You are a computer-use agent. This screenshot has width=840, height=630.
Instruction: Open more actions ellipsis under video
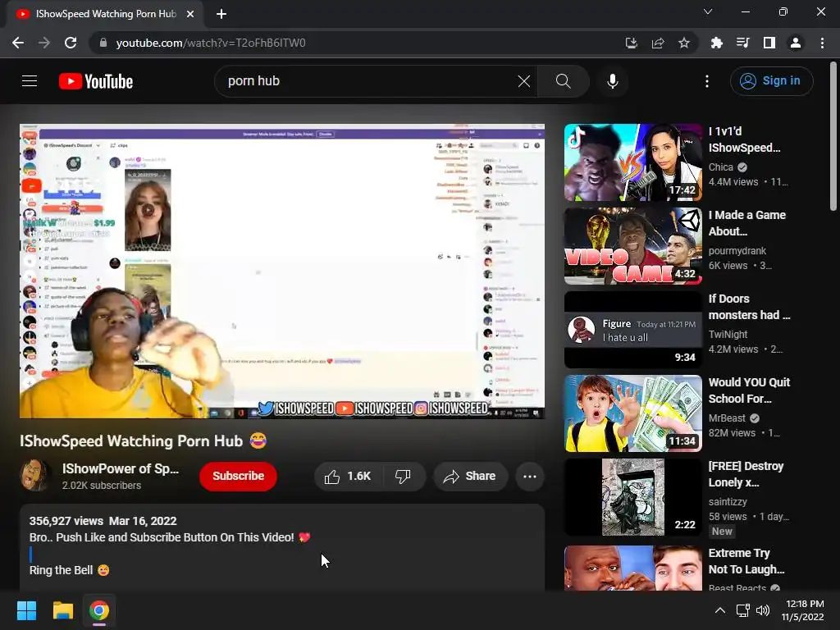pyautogui.click(x=530, y=477)
